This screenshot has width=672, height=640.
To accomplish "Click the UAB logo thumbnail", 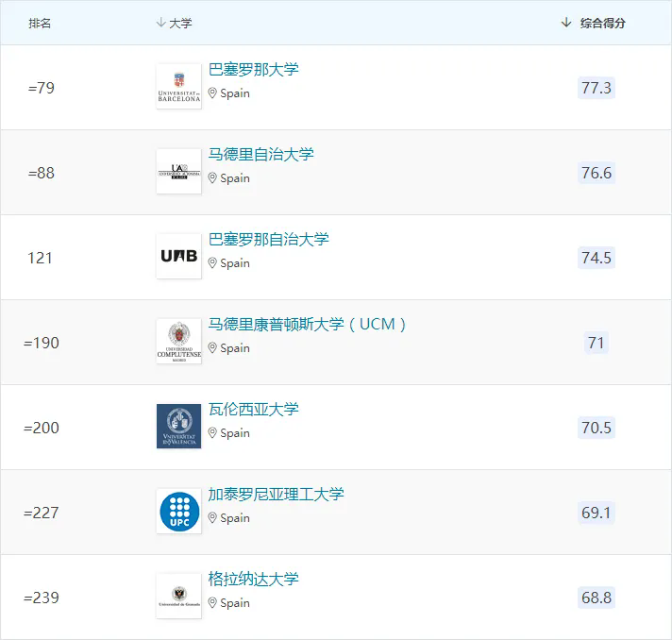I will 178,256.
